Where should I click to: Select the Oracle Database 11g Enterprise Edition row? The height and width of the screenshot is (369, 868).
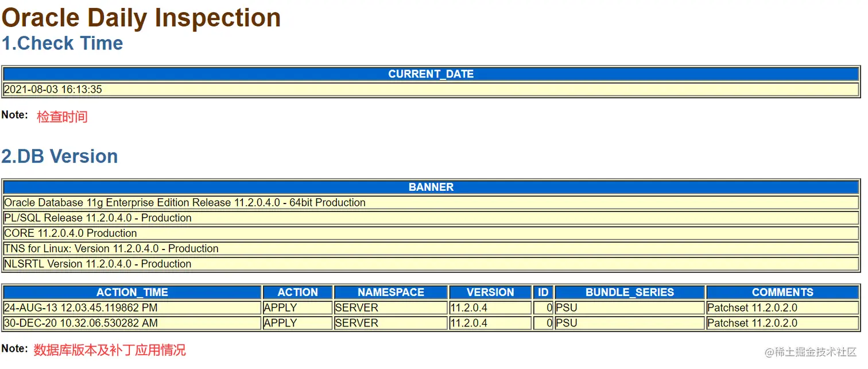(x=431, y=202)
